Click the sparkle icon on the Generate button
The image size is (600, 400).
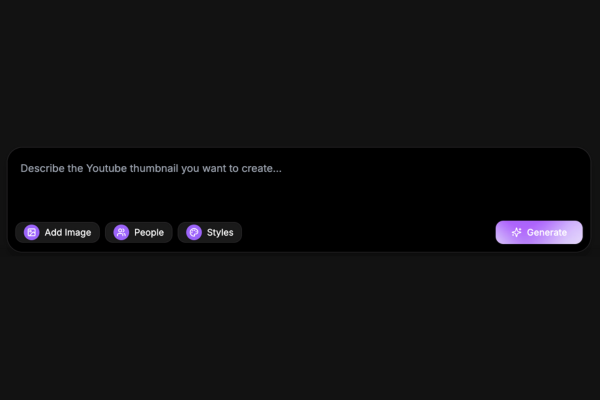pos(517,232)
